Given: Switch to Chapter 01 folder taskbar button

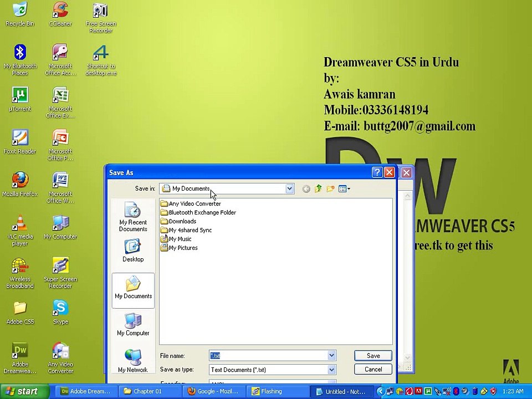Looking at the screenshot, I should (150, 391).
